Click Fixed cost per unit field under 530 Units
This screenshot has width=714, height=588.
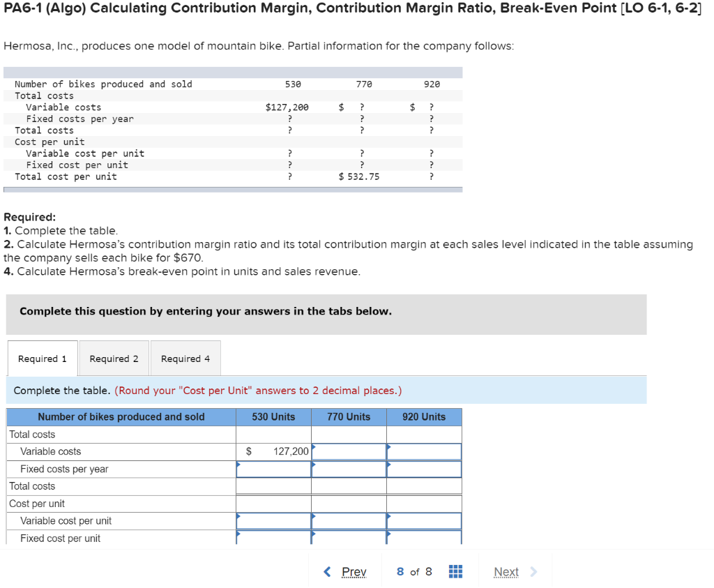tap(273, 538)
